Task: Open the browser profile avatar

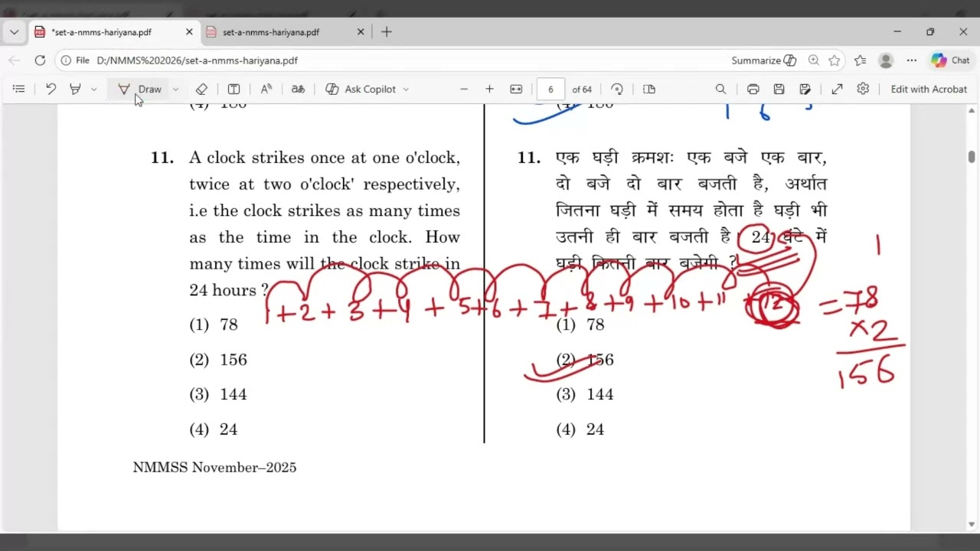Action: point(886,60)
